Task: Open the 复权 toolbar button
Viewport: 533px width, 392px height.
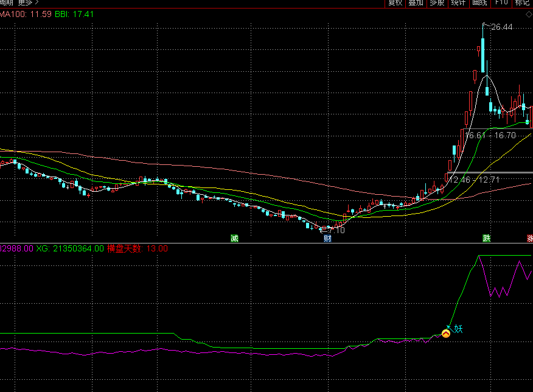Action: (395, 2)
